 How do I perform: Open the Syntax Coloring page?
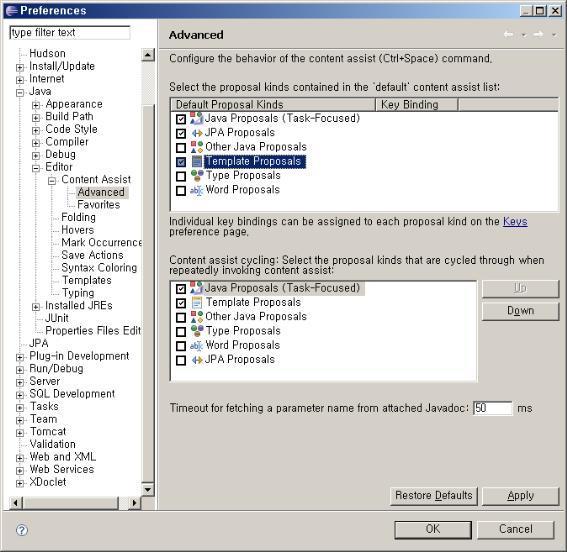click(99, 268)
